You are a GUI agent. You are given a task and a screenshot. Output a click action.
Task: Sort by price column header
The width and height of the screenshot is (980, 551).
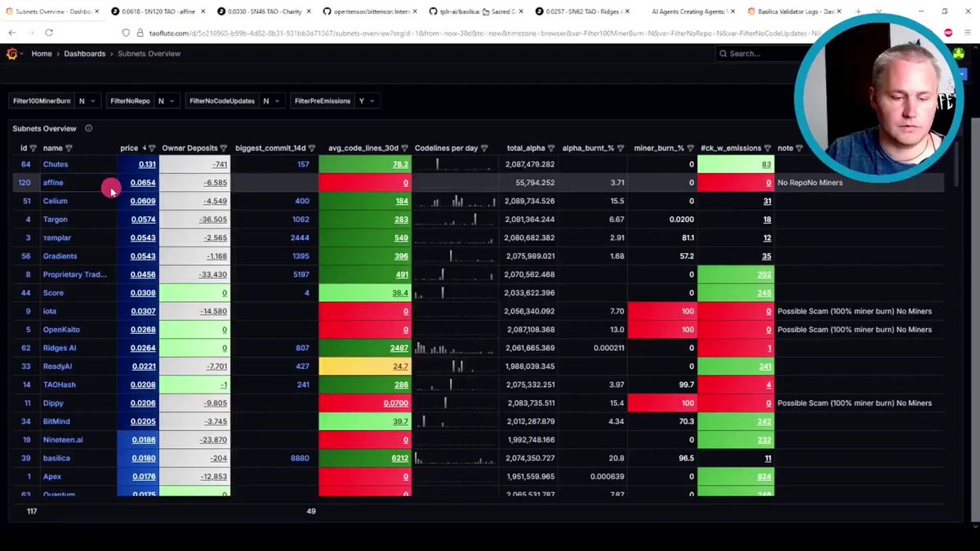click(x=129, y=149)
